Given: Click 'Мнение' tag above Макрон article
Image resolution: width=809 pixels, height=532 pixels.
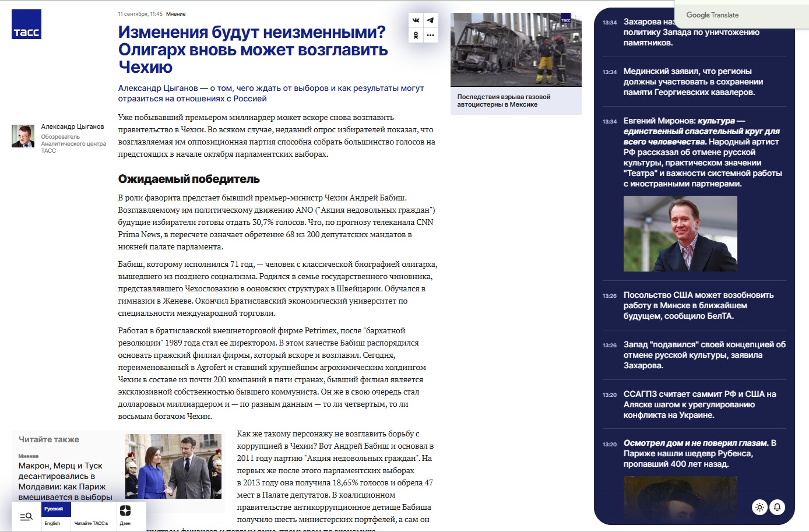Looking at the screenshot, I should click(29, 456).
